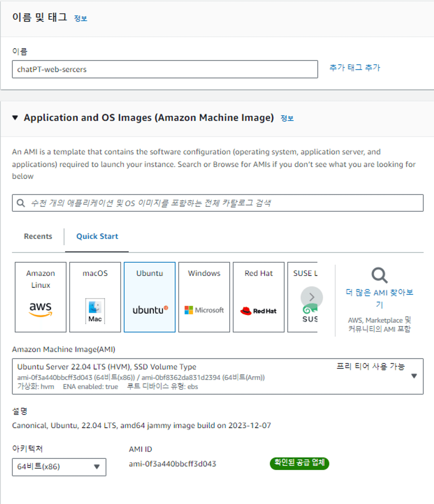
Task: Click the Microsoft logo
Action: coord(204,310)
